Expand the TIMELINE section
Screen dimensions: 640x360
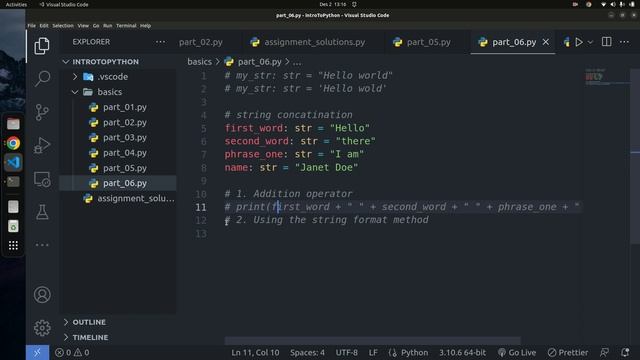(118, 338)
